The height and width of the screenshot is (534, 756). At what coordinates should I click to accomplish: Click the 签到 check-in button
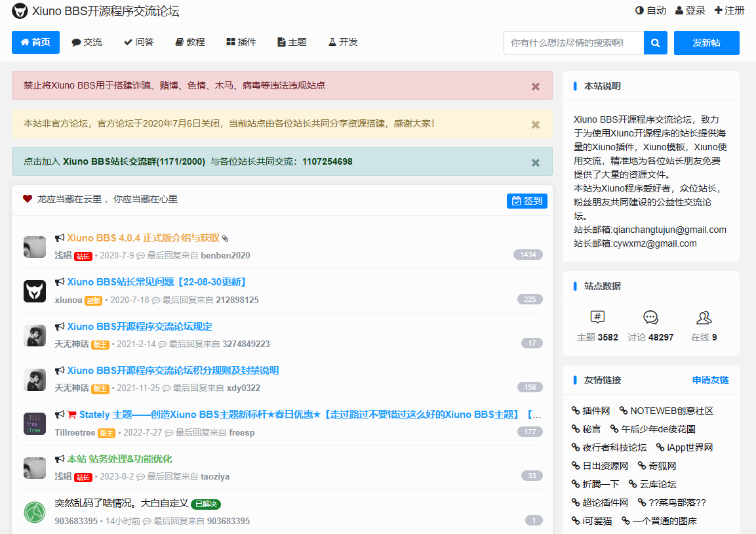tap(527, 201)
